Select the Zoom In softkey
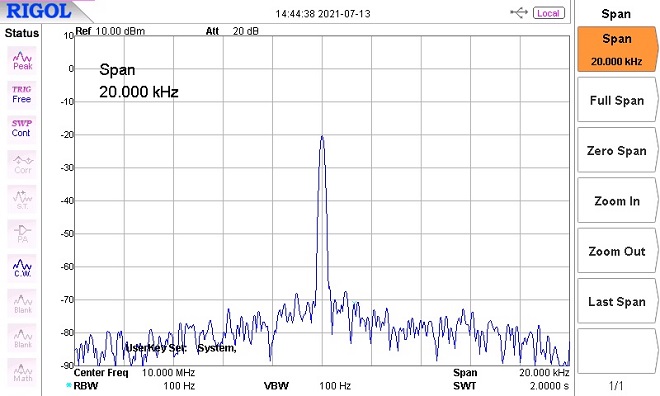Image resolution: width=660 pixels, height=396 pixels. [x=617, y=201]
